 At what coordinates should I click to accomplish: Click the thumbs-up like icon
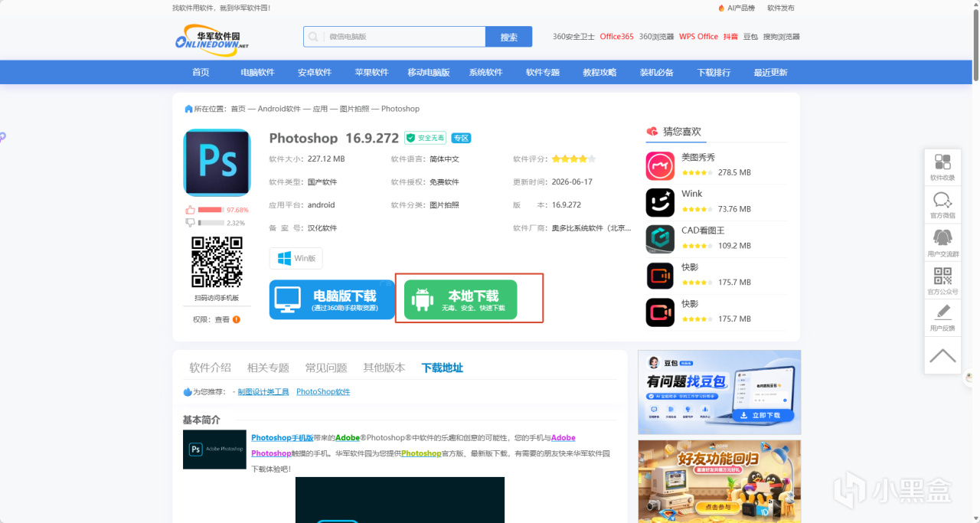click(190, 210)
